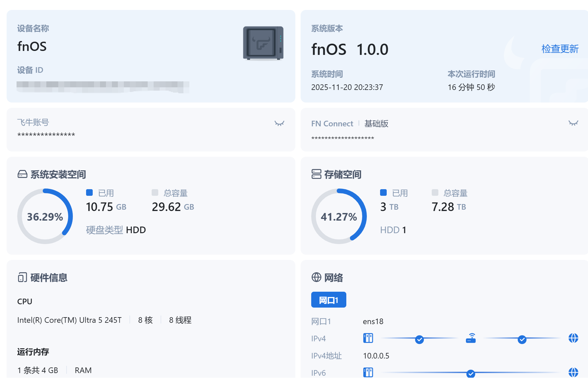Click the 8 线程 thread count
Viewport: 588px width, 381px height.
(x=180, y=320)
